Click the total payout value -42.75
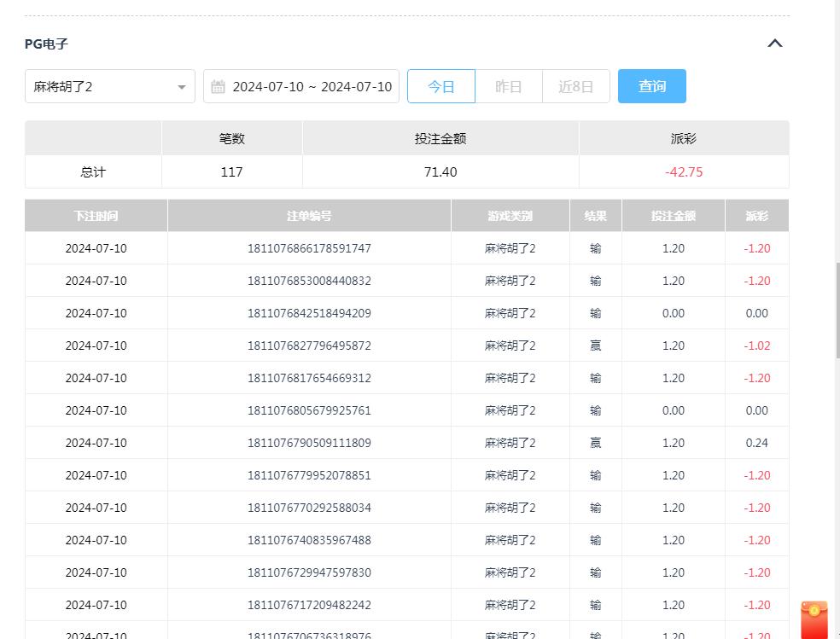This screenshot has width=840, height=639. click(x=684, y=171)
